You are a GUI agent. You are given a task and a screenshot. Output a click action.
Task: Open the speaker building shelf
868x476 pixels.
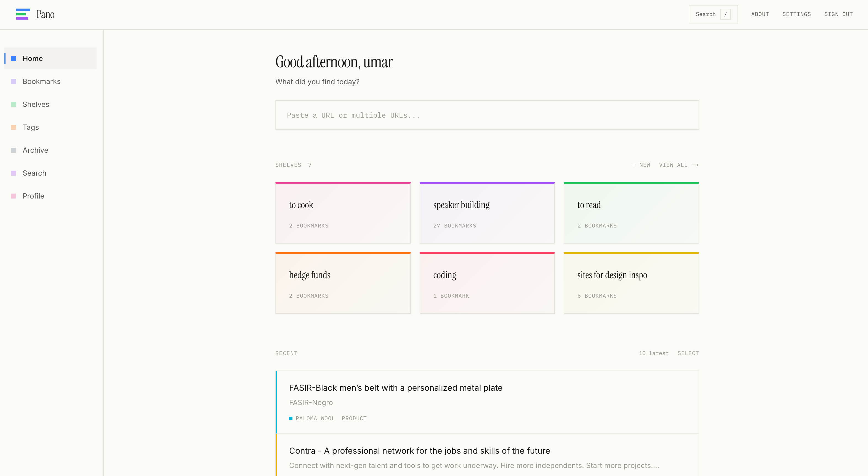click(x=487, y=213)
